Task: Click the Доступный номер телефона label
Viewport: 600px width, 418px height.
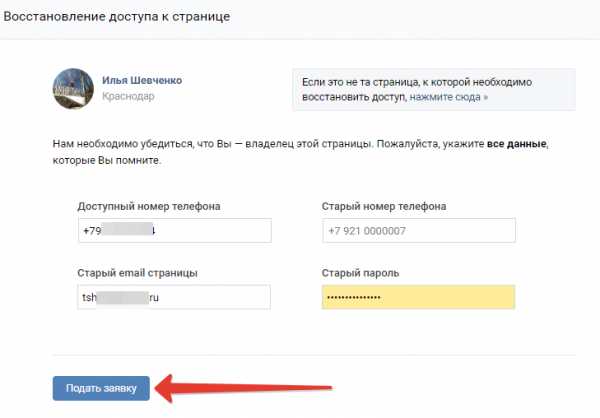Action: [x=149, y=207]
